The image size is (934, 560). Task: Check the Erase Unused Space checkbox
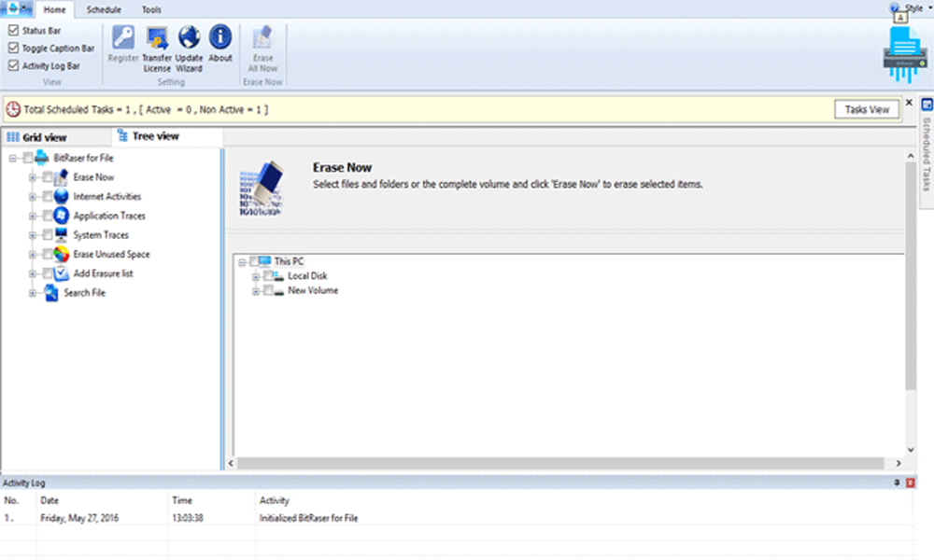47,254
